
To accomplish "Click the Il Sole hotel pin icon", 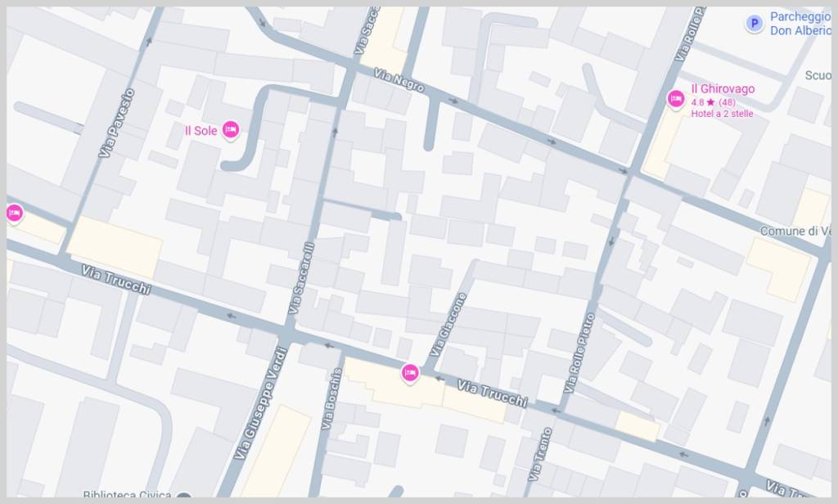I will click(230, 129).
